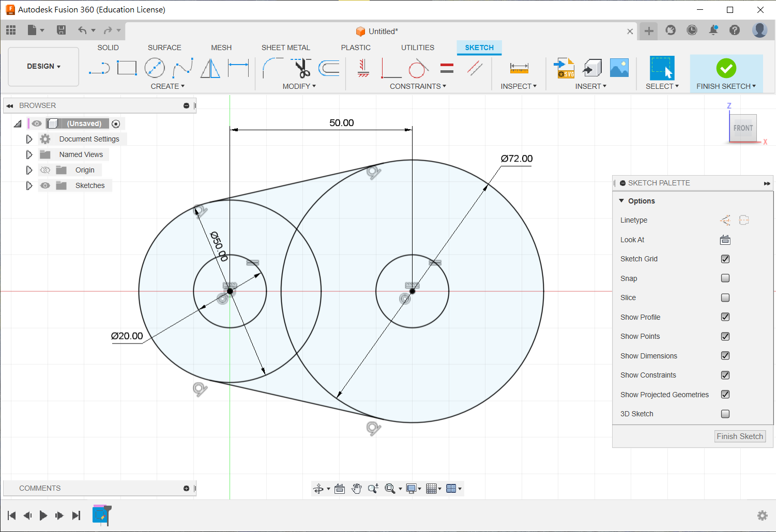Open the DESIGN workspace dropdown
This screenshot has height=532, width=776.
point(44,67)
